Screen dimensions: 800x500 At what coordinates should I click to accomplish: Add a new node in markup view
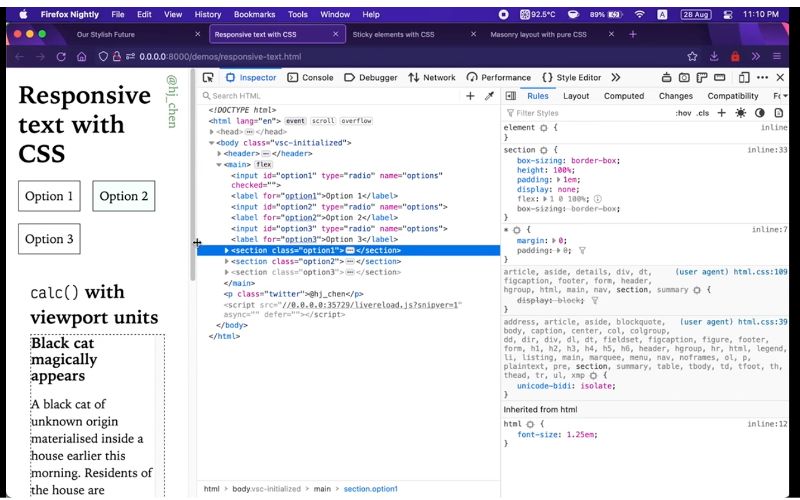[x=470, y=96]
